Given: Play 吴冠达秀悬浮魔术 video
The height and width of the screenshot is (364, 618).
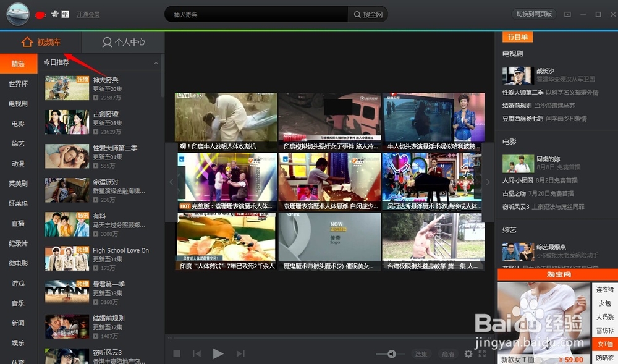Looking at the screenshot, I should (434, 182).
